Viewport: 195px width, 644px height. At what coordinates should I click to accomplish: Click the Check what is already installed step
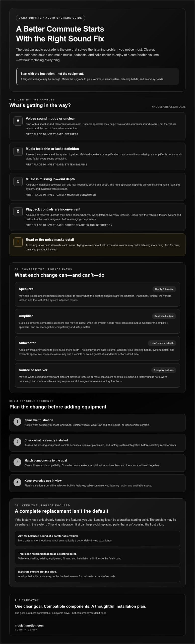click(97, 442)
